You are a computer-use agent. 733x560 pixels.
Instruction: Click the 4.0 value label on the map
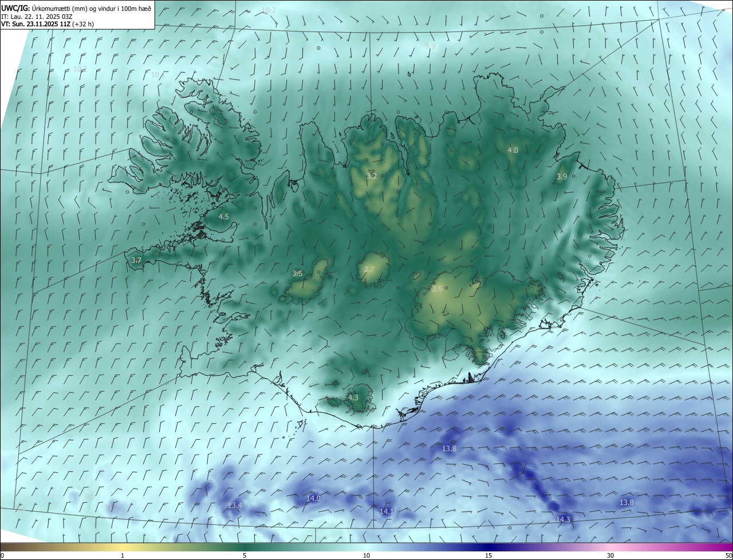pos(513,151)
